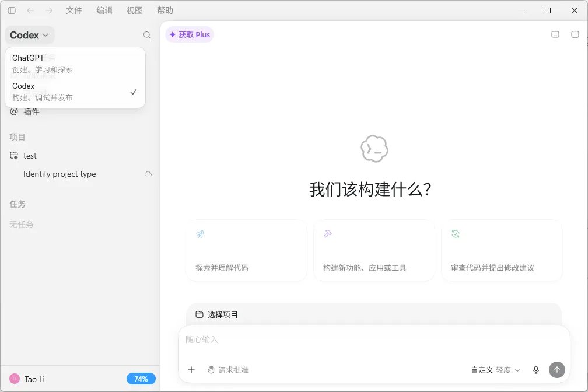Screen dimensions: 588x392
Task: Toggle the bottom panel icon
Action: tap(555, 34)
